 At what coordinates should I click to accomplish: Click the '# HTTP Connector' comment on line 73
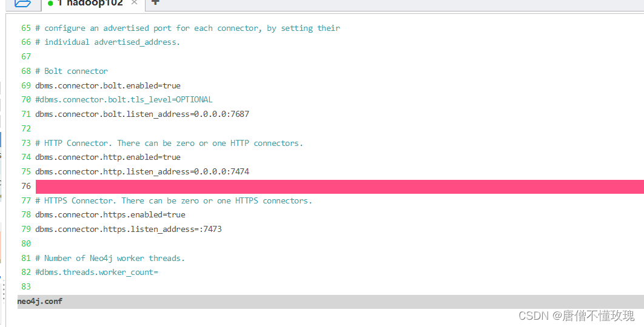169,143
